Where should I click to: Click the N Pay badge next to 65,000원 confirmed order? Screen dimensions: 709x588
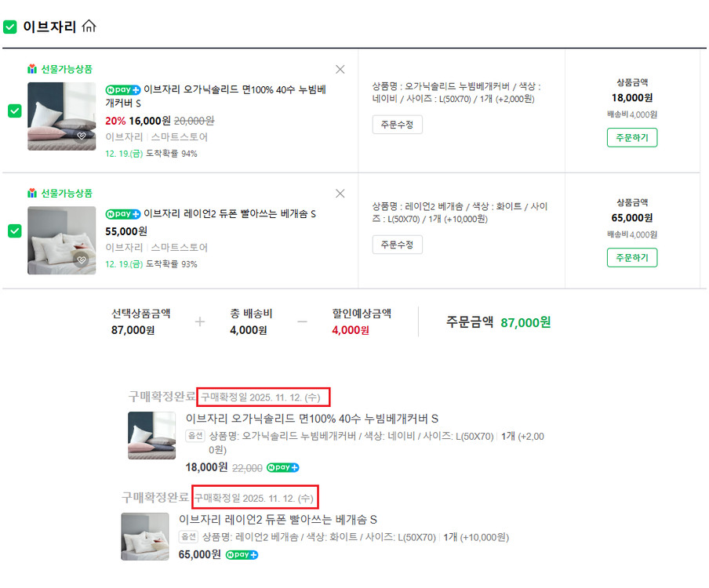click(241, 554)
